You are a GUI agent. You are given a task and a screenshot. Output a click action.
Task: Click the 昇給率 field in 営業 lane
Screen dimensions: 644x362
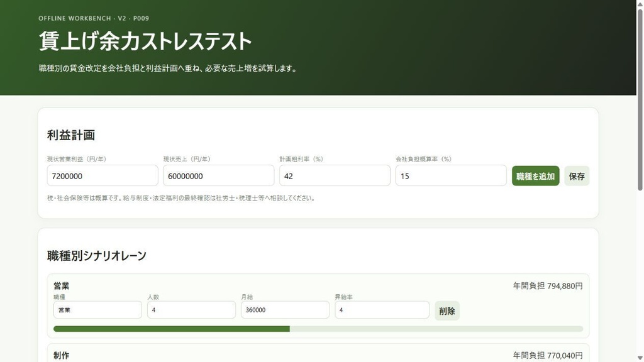(382, 310)
